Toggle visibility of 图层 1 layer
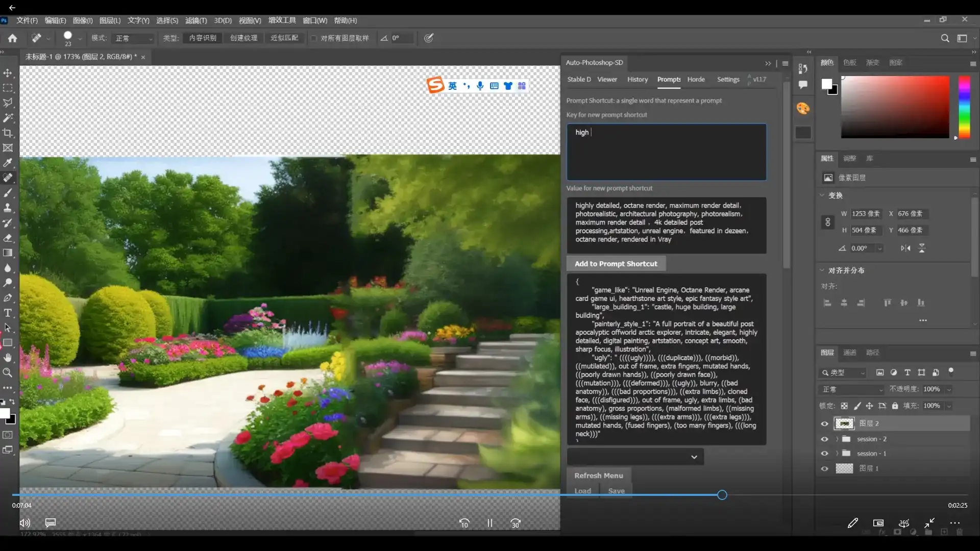Screen dimensions: 980x551 [824, 468]
